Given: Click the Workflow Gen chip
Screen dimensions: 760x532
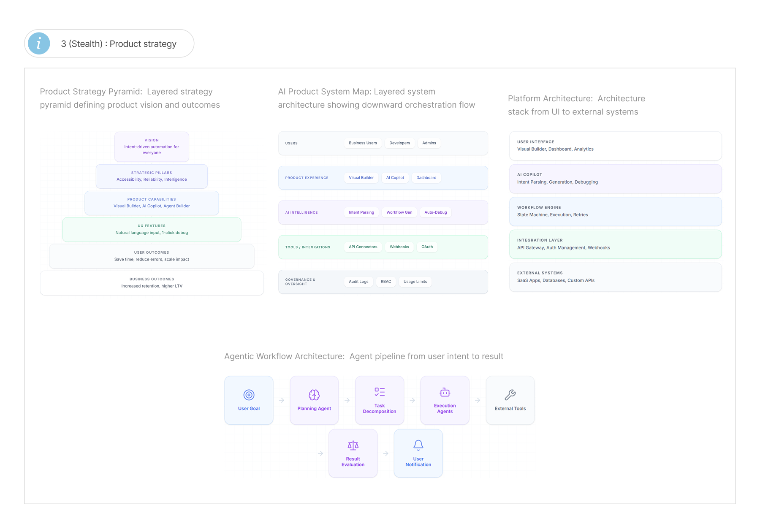Looking at the screenshot, I should 399,212.
